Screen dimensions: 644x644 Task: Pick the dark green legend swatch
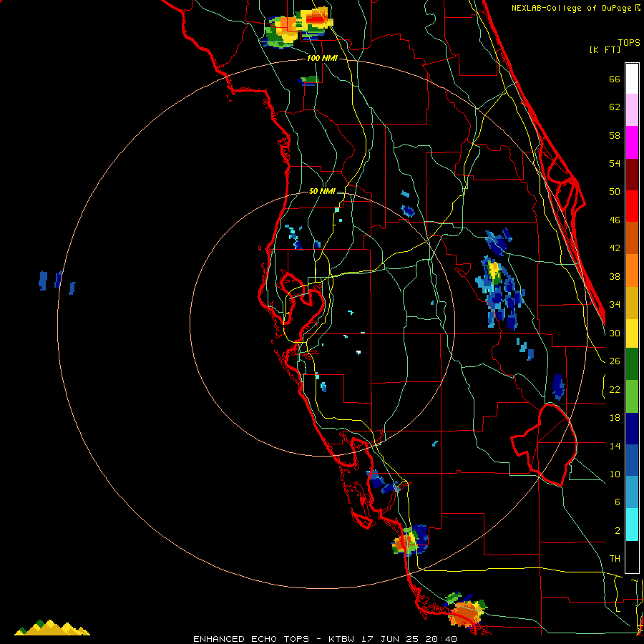[632, 364]
